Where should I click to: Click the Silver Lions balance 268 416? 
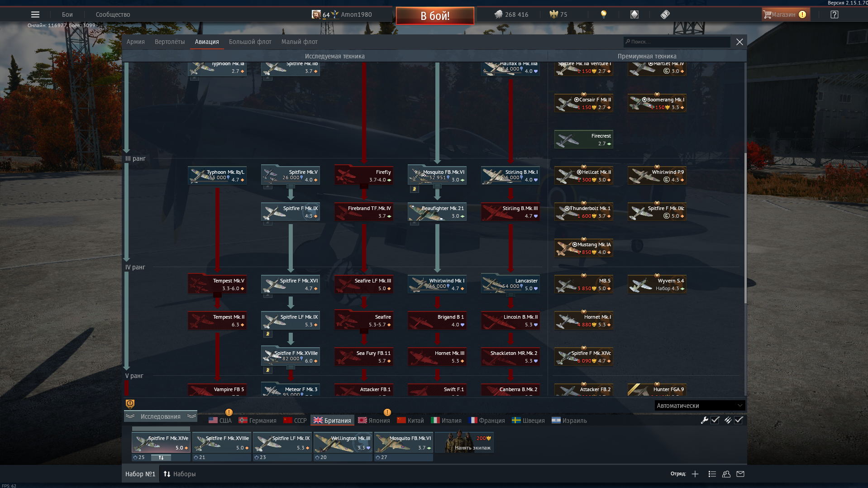coord(511,14)
